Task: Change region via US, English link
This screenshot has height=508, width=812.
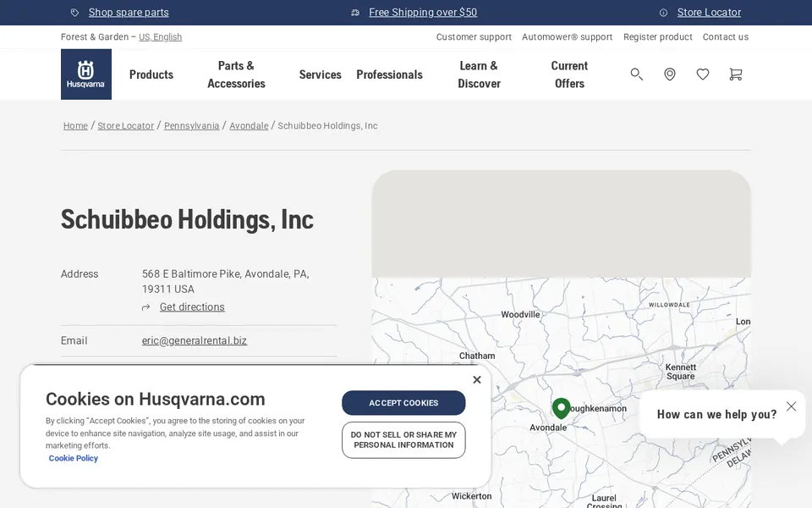Action: [x=160, y=36]
